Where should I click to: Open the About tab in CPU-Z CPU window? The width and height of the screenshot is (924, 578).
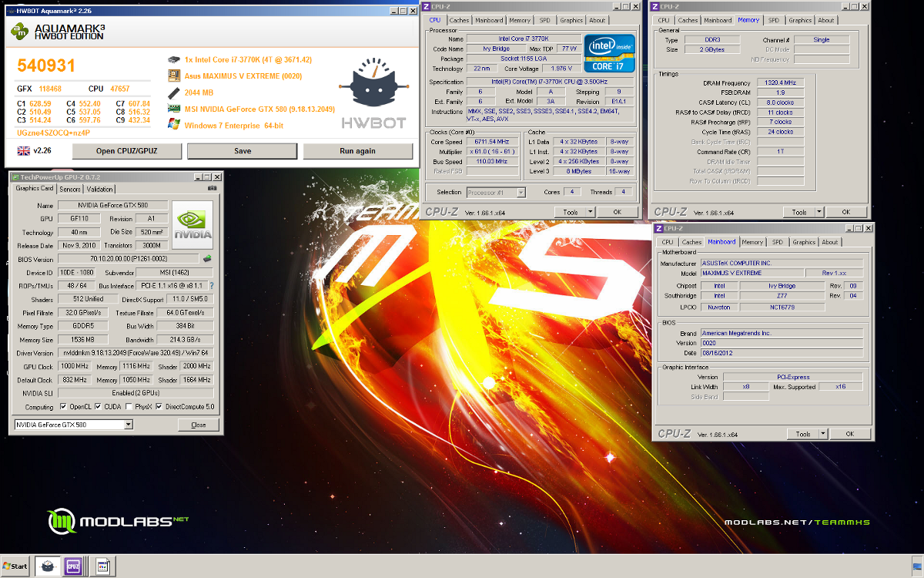coord(598,20)
